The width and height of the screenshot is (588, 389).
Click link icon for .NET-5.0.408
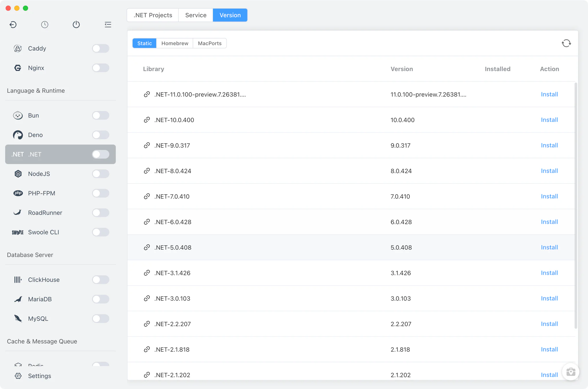pyautogui.click(x=147, y=247)
